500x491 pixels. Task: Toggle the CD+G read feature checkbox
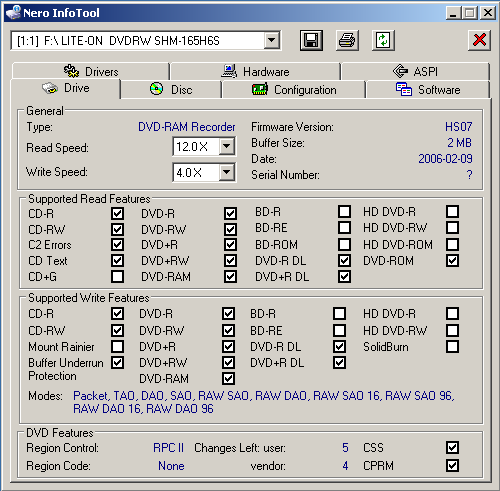117,276
